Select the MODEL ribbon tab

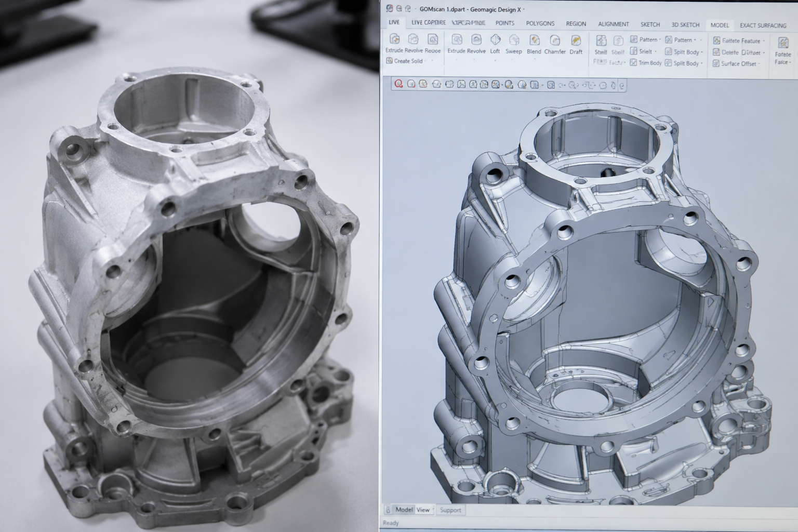(x=720, y=25)
